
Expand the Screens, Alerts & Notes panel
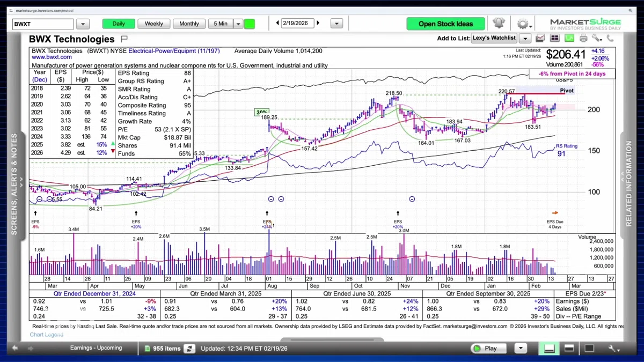[16, 184]
